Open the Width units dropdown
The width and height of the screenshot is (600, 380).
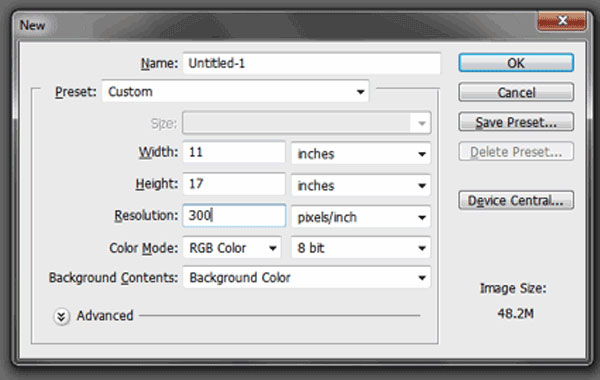point(361,153)
